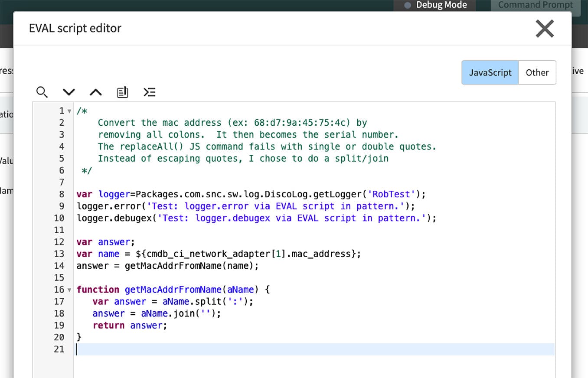
Task: Switch the script type to Other
Action: 537,72
